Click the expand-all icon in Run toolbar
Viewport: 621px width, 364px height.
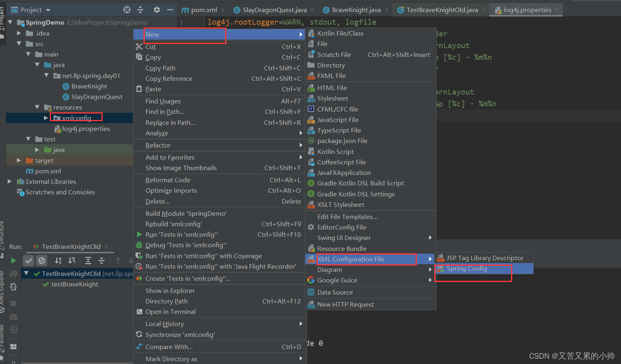(x=88, y=261)
